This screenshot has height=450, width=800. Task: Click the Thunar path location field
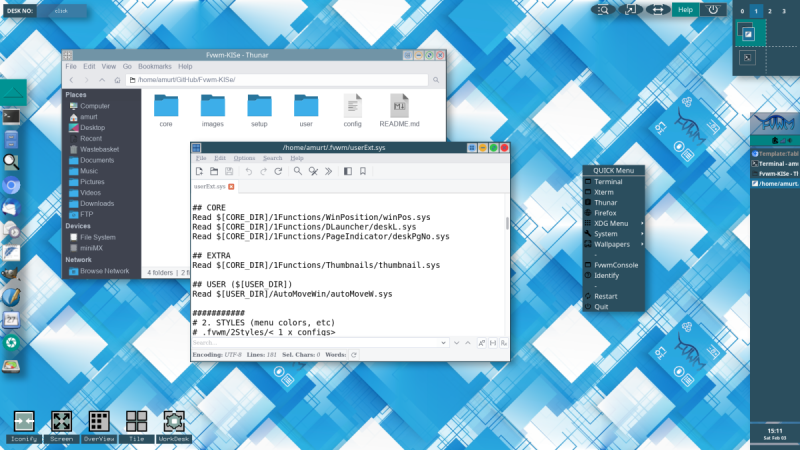277,80
